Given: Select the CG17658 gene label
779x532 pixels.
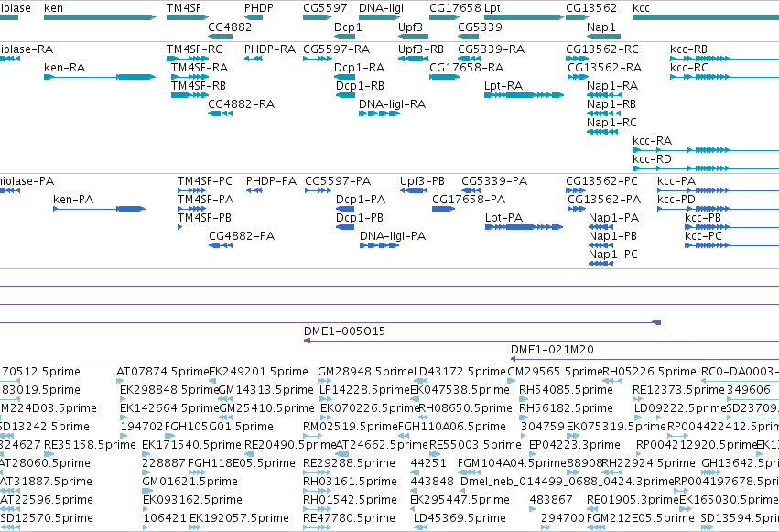Looking at the screenshot, I should tap(455, 8).
